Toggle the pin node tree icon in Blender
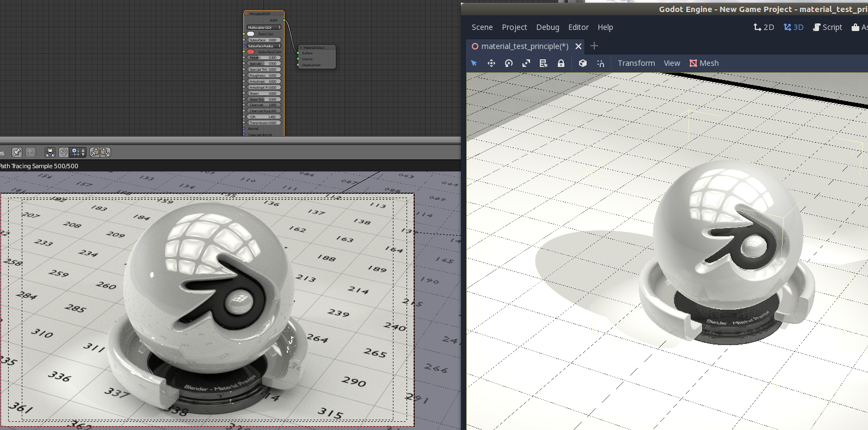 [17, 152]
